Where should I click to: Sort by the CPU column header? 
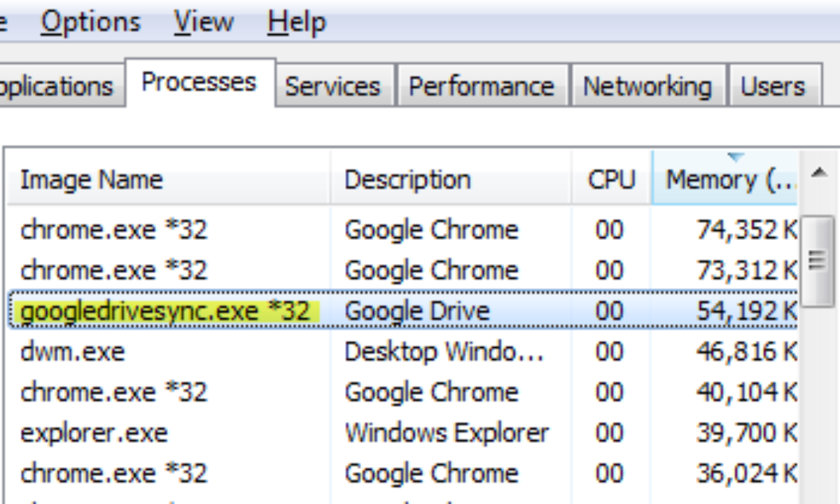(x=611, y=180)
